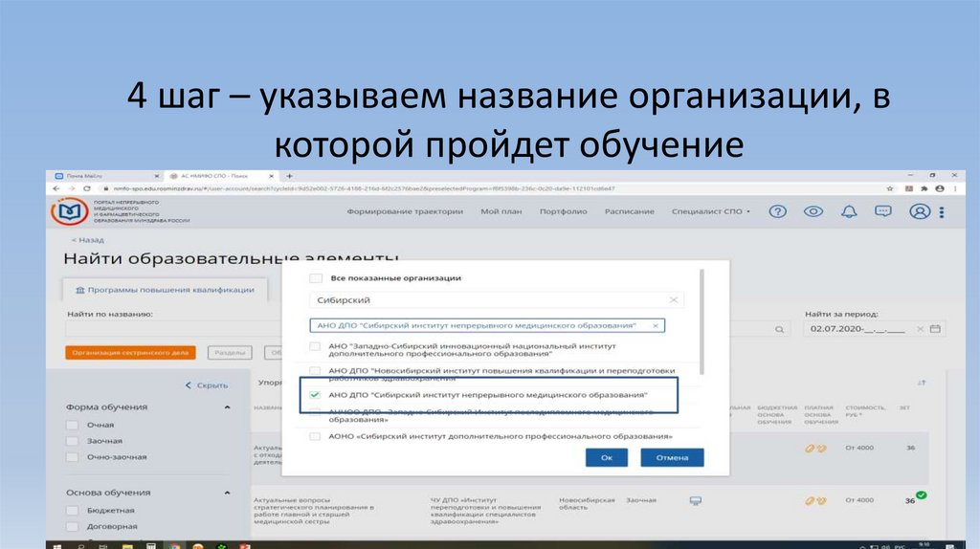Image resolution: width=980 pixels, height=549 pixels.
Task: Open the help question mark icon
Action: [x=777, y=211]
